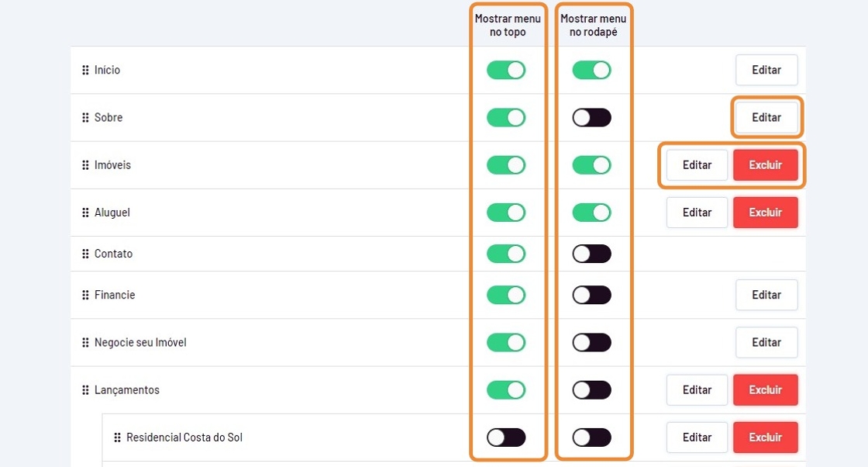Click the drag handle icon beside Início

click(x=85, y=71)
